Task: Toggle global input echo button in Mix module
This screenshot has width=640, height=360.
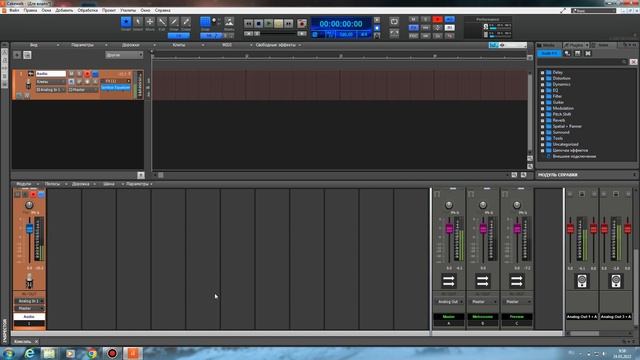Action: (449, 19)
